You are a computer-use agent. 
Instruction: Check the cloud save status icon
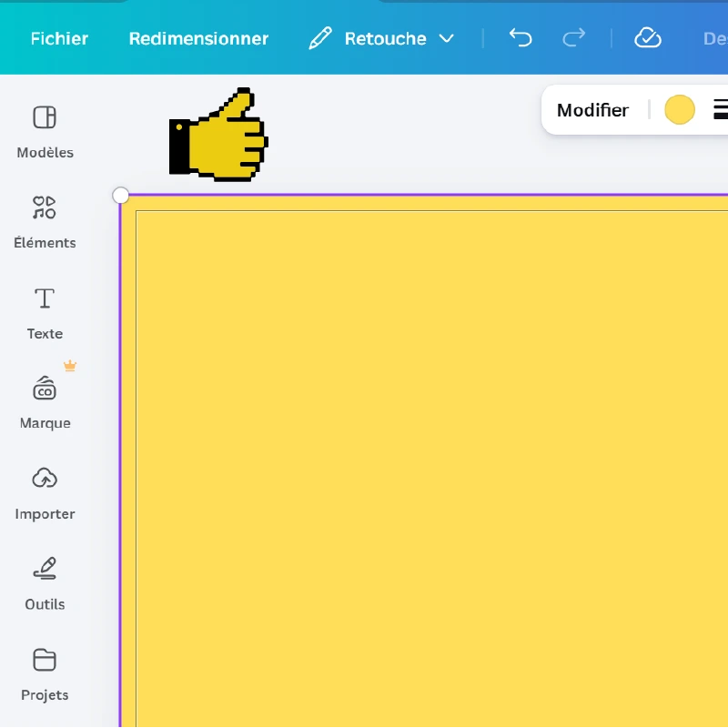(x=647, y=37)
